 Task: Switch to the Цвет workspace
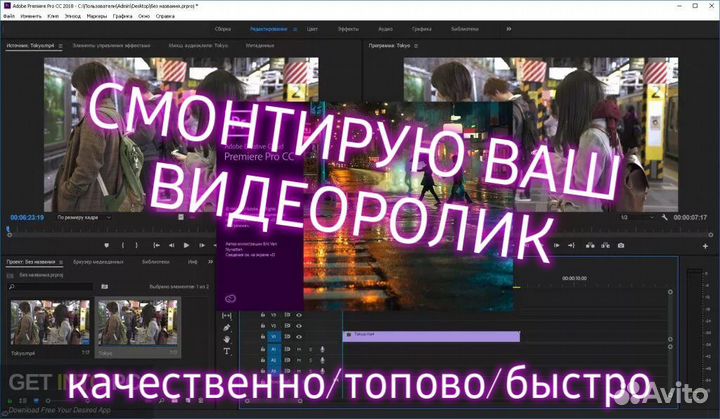[312, 29]
